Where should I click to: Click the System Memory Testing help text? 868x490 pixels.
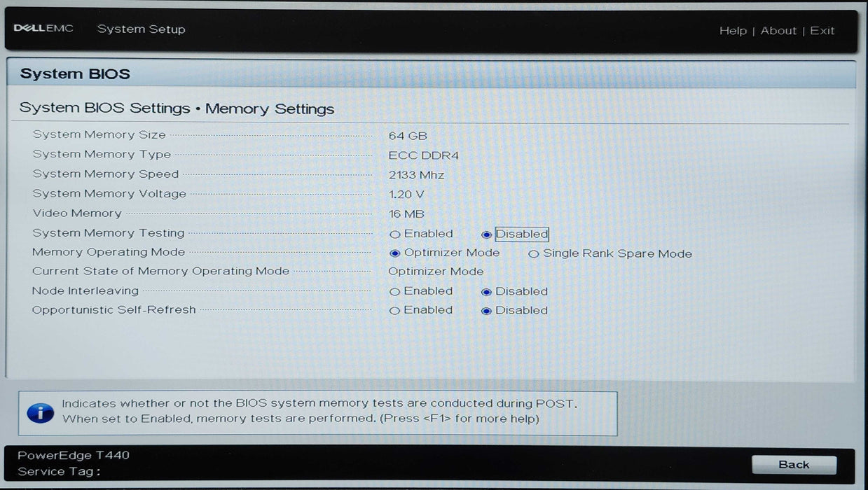pos(319,411)
